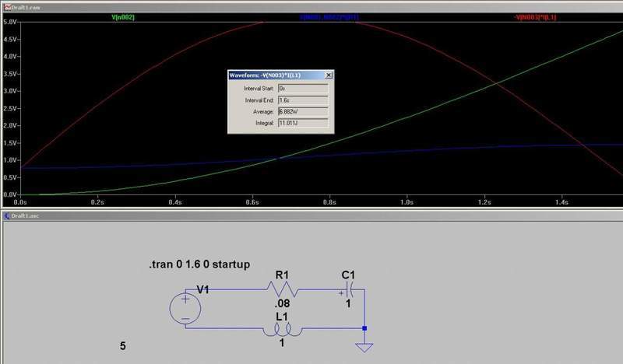
Task: Select the R1 resistor symbol
Action: 282,289
